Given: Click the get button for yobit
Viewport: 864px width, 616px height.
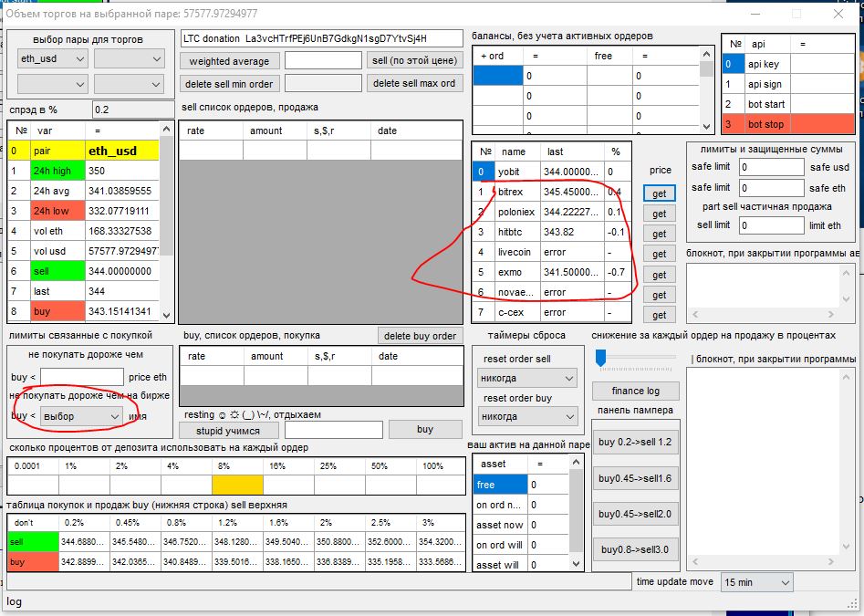Looking at the screenshot, I should 659,193.
